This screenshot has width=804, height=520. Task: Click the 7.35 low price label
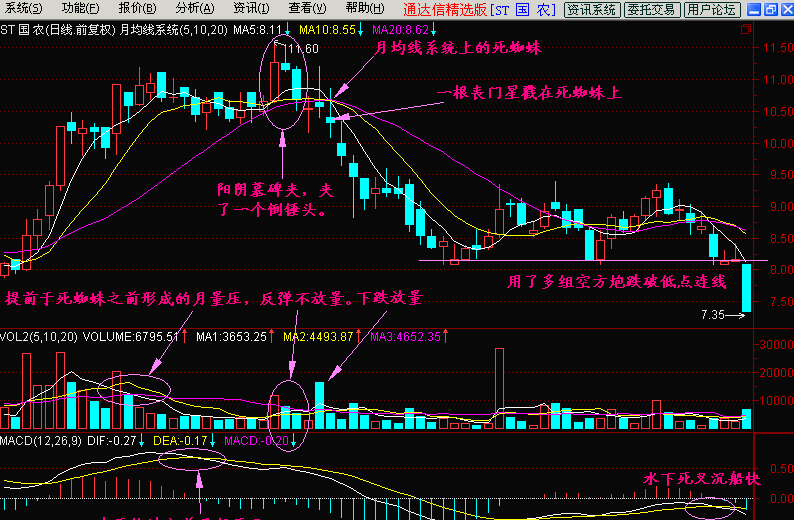713,315
